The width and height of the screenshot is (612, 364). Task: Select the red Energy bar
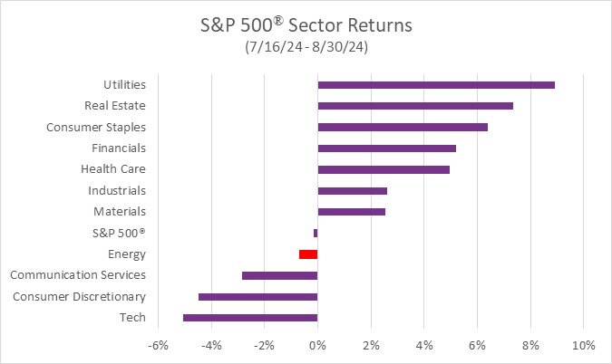pyautogui.click(x=308, y=254)
